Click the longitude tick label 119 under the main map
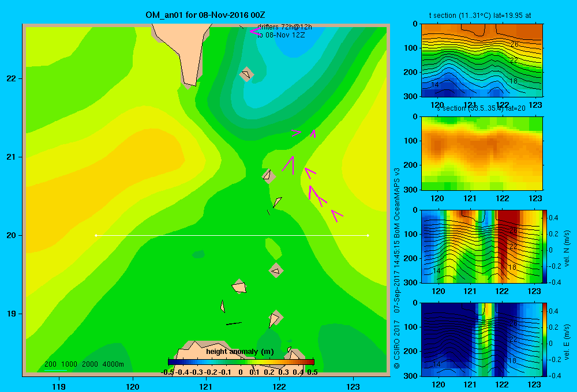Screen dimensions: 577x392 coord(59,386)
